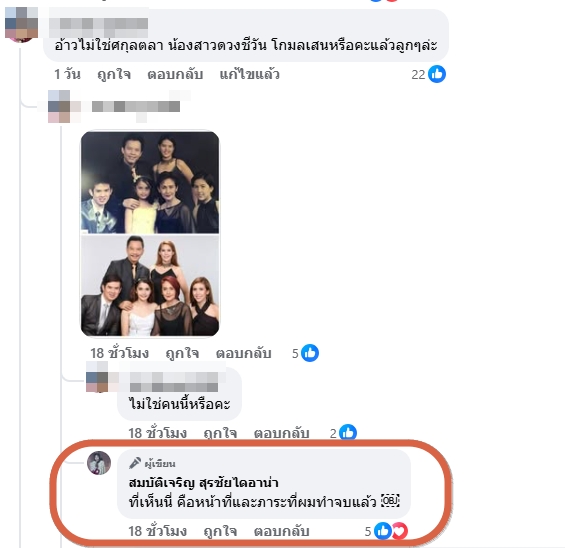Open the 1 วัน timestamp link
Screen dimensions: 565x548
coord(67,75)
